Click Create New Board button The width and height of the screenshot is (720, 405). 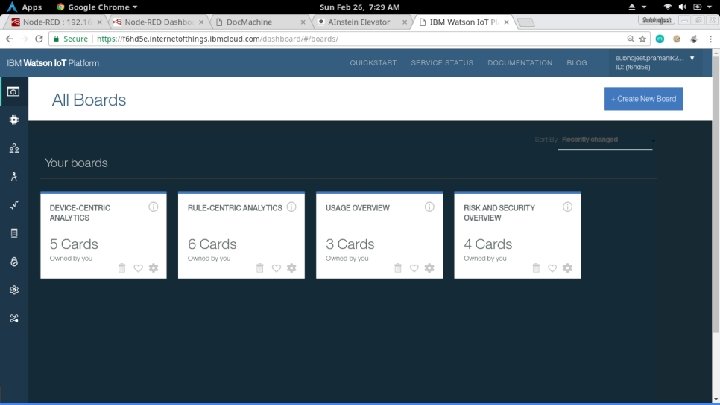(x=643, y=99)
